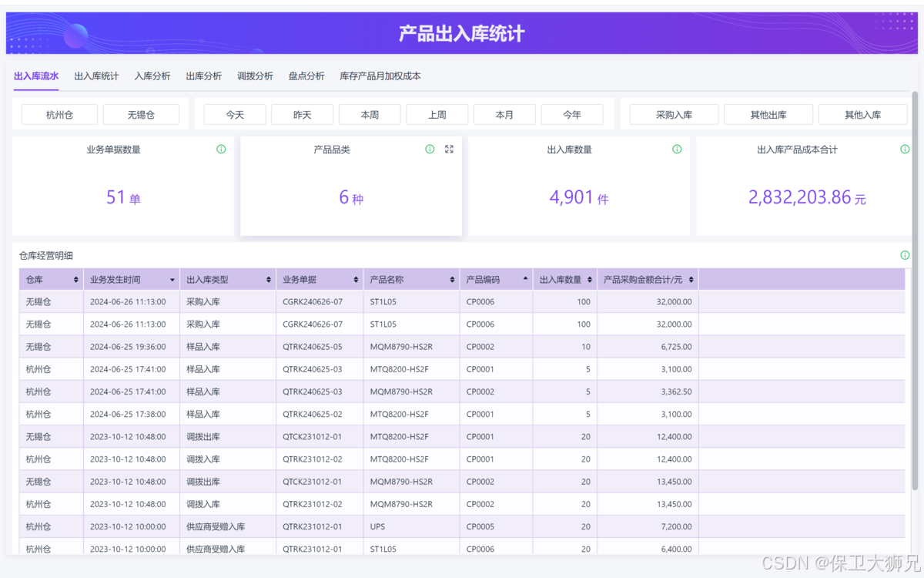This screenshot has height=578, width=924.
Task: Filter by 其他出库 type
Action: click(768, 115)
